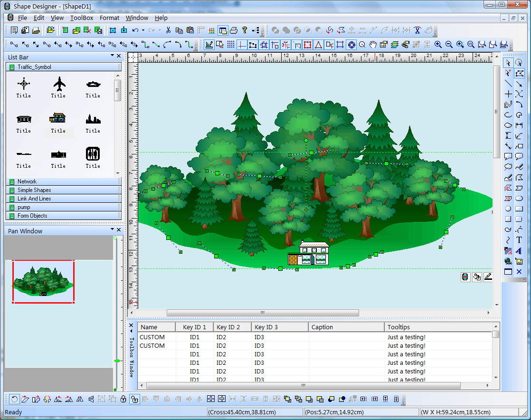This screenshot has width=531, height=420.
Task: Expand the Network shapes group
Action: point(62,181)
